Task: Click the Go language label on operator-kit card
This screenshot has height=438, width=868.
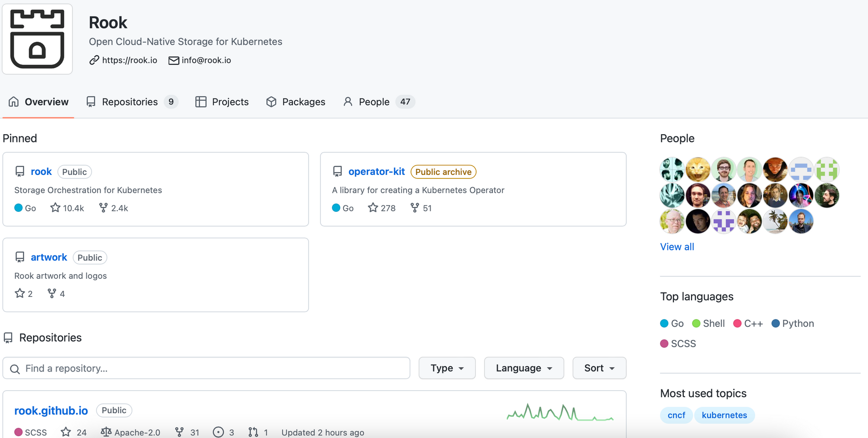Action: (x=348, y=208)
